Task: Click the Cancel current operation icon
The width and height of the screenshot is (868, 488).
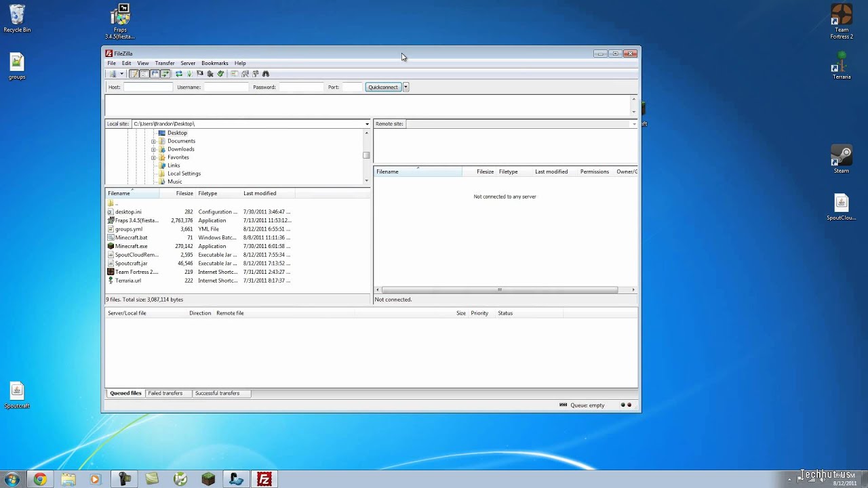Action: point(199,74)
